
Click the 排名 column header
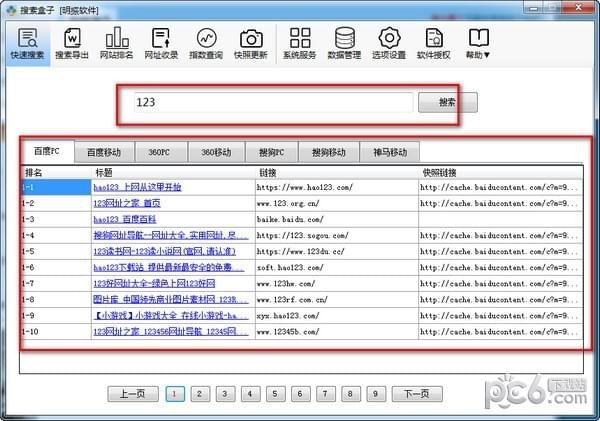click(x=56, y=173)
